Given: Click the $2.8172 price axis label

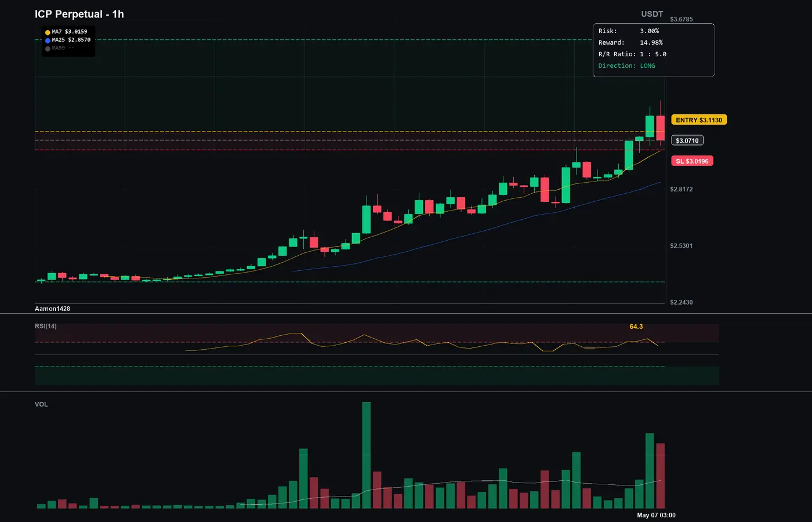Looking at the screenshot, I should [681, 189].
